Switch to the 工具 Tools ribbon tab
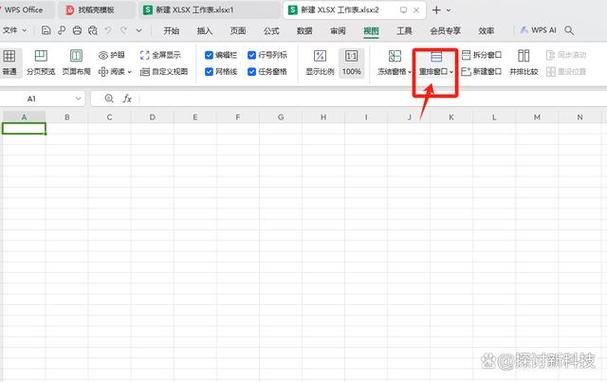 [404, 31]
